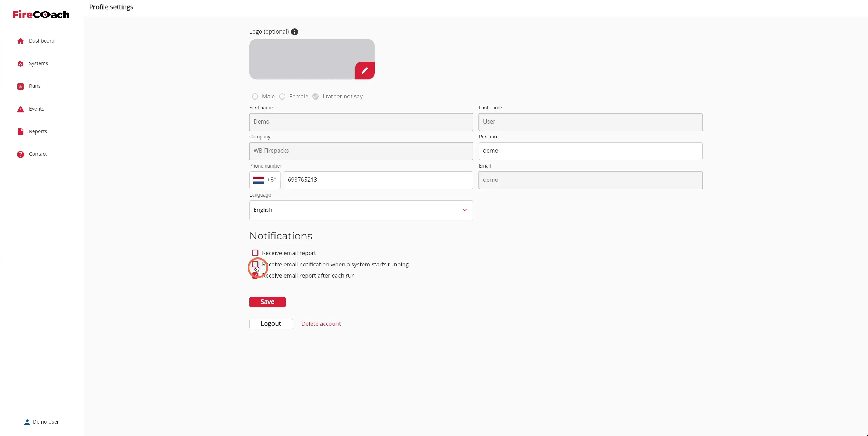Image resolution: width=868 pixels, height=436 pixels.
Task: Click the Netherlands flag country selector
Action: [265, 180]
